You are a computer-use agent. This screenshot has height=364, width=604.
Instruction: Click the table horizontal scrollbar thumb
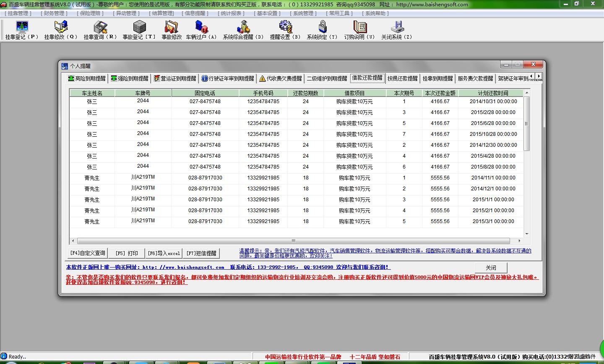pyautogui.click(x=293, y=241)
